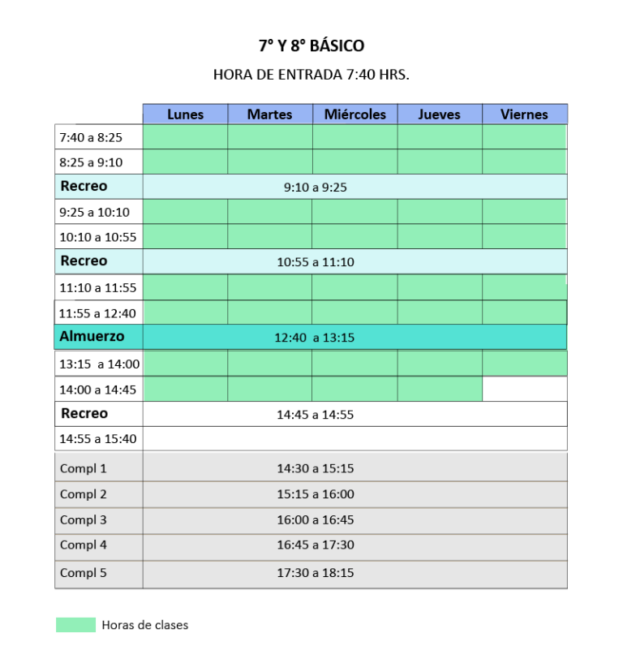Click the Recreo label beside 10:55 a 11:10
The image size is (623, 672).
click(84, 261)
